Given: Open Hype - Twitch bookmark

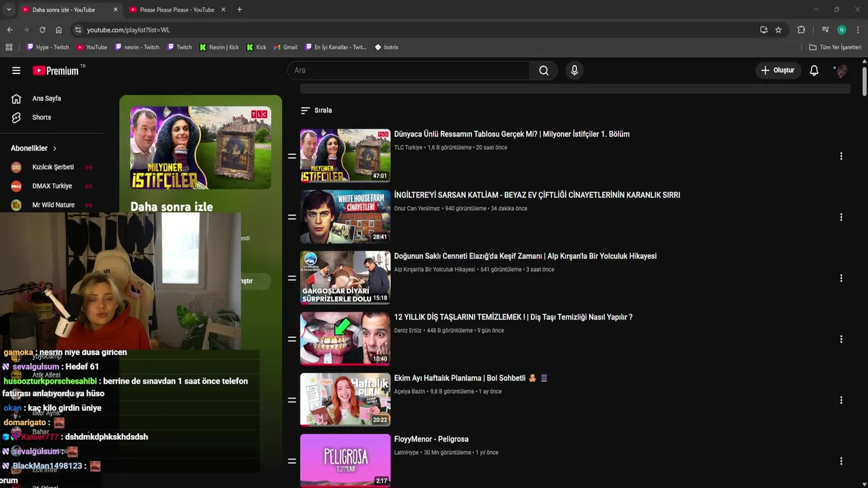Looking at the screenshot, I should click(x=47, y=47).
